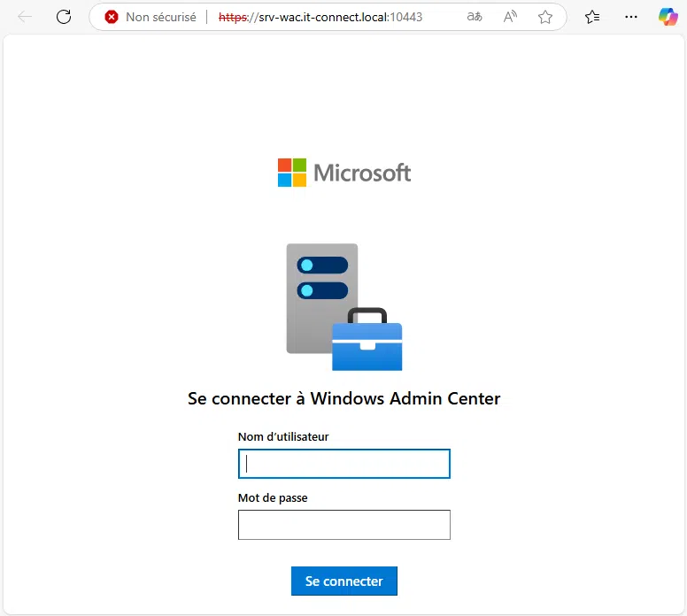This screenshot has height=616, width=687.
Task: Open the red security warning icon
Action: (x=112, y=17)
